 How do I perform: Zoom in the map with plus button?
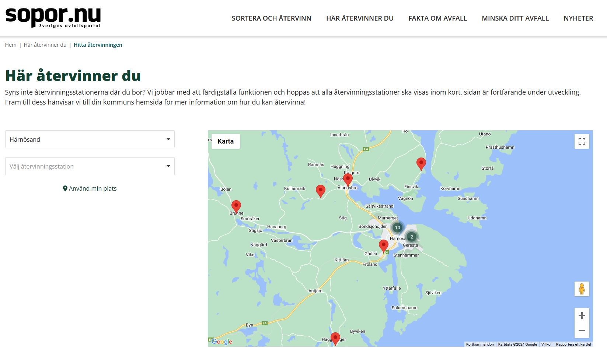point(582,315)
